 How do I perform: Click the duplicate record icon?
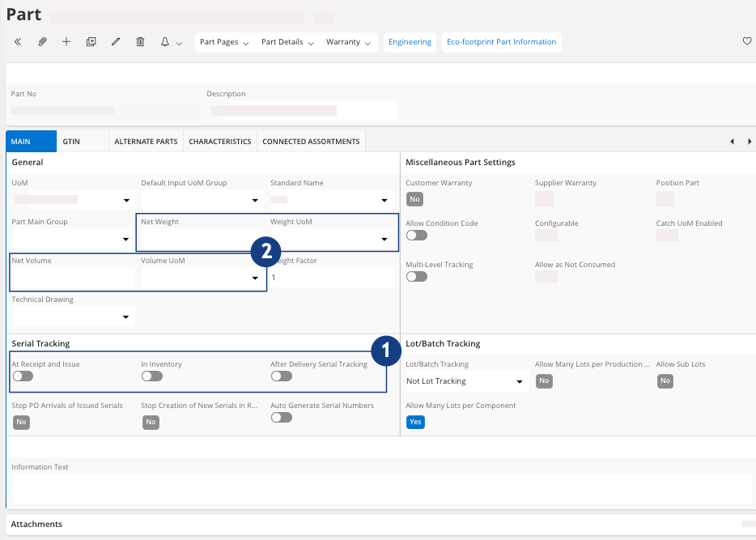[91, 42]
